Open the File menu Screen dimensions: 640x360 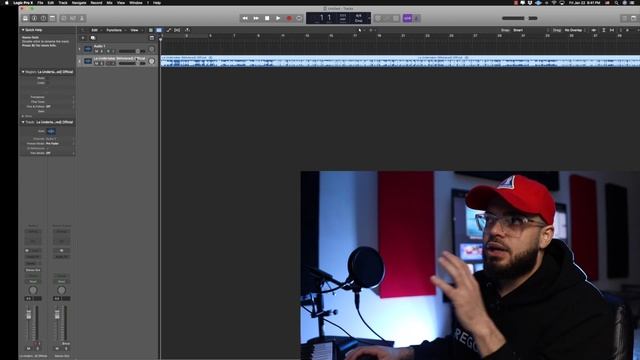coord(40,2)
